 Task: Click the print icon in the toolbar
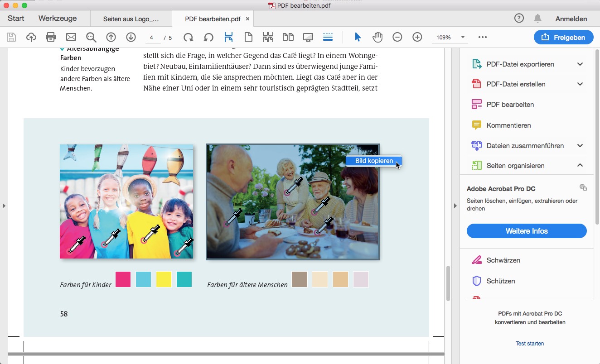pyautogui.click(x=51, y=38)
